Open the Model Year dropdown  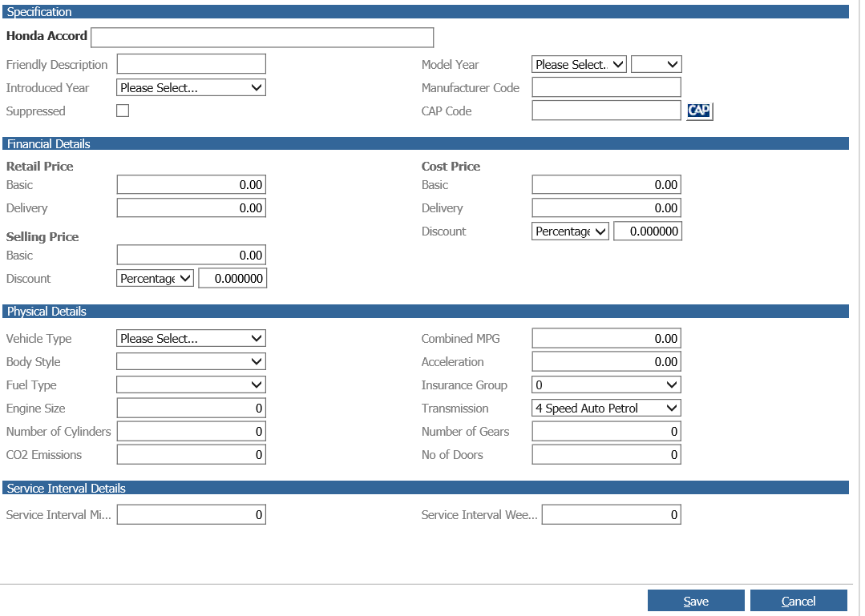coord(579,64)
